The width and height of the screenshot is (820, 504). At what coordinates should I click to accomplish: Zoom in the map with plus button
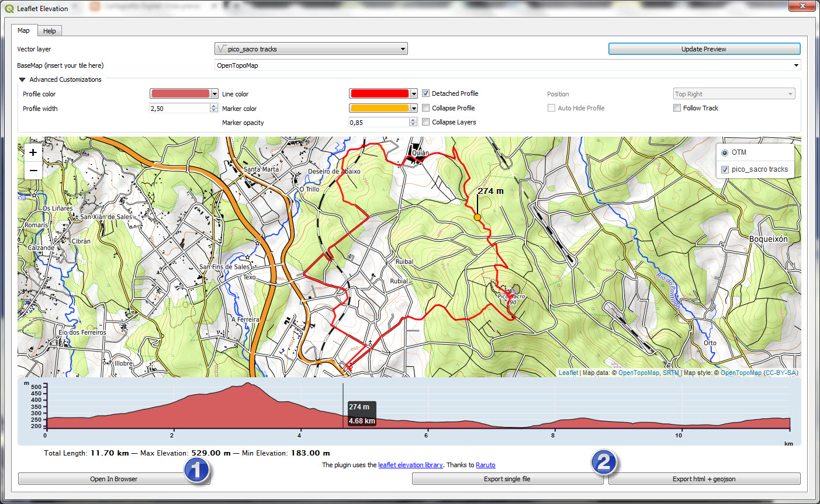point(33,152)
